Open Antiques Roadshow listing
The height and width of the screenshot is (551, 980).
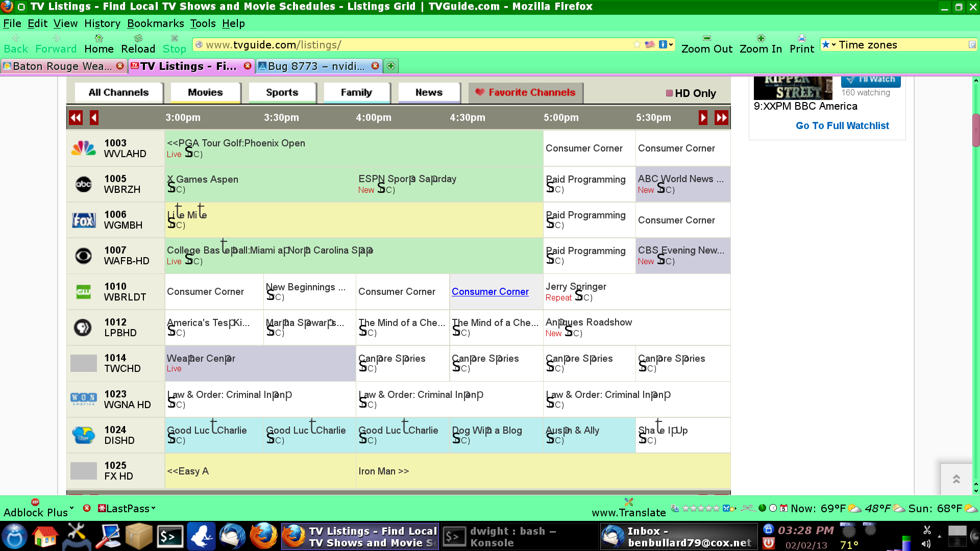tap(589, 322)
